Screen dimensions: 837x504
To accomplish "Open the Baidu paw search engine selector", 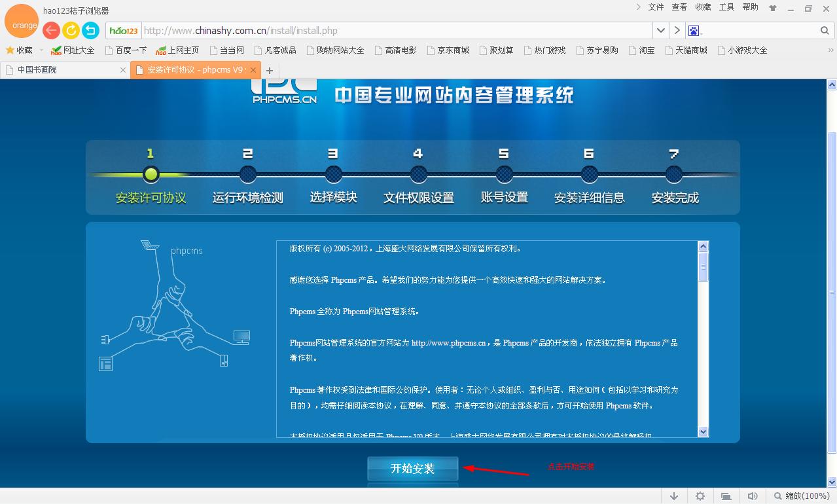I will coord(694,31).
